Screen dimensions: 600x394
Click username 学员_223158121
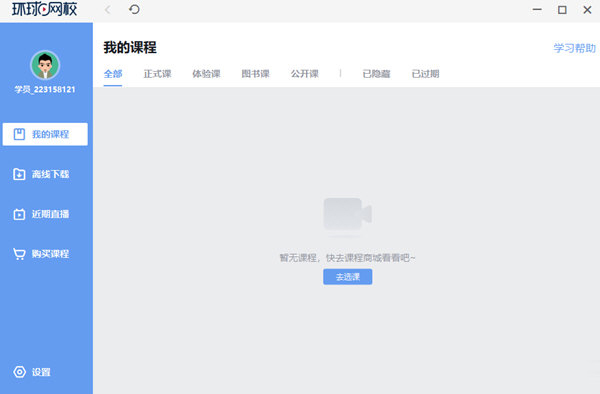45,90
